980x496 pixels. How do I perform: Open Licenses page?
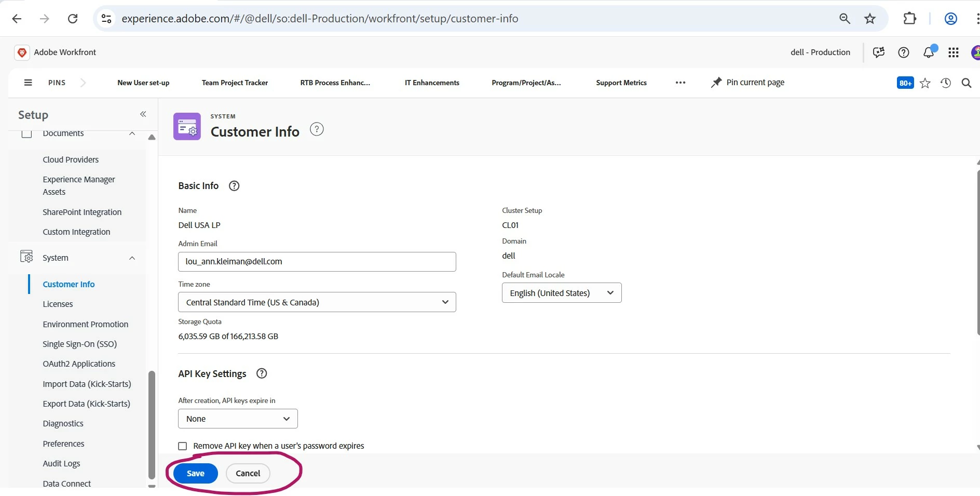[58, 304]
